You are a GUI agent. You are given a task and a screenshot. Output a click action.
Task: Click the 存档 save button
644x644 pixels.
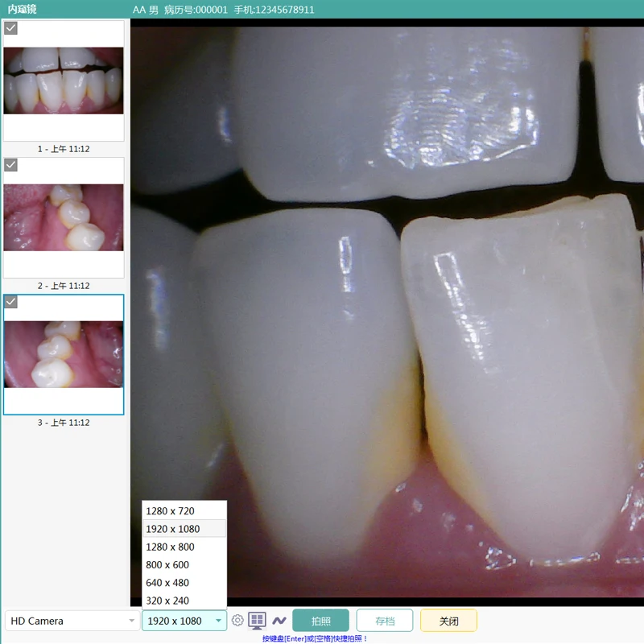click(x=385, y=621)
